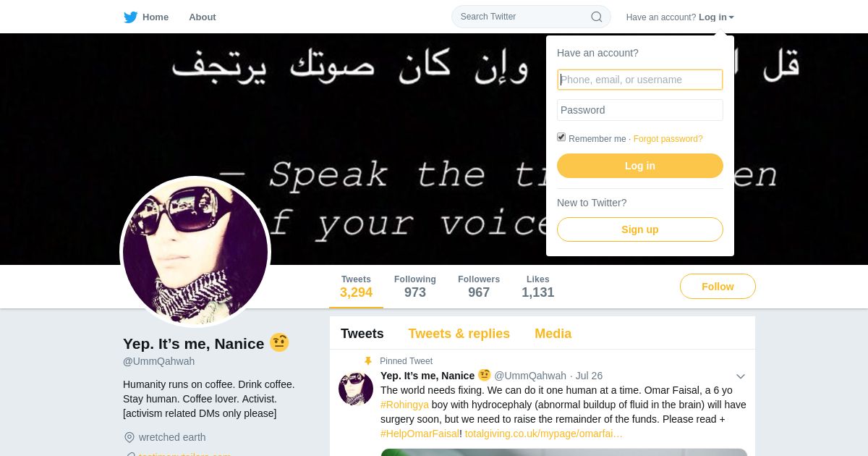Collapse the Log in dropdown caret
868x456 pixels.
pos(731,17)
